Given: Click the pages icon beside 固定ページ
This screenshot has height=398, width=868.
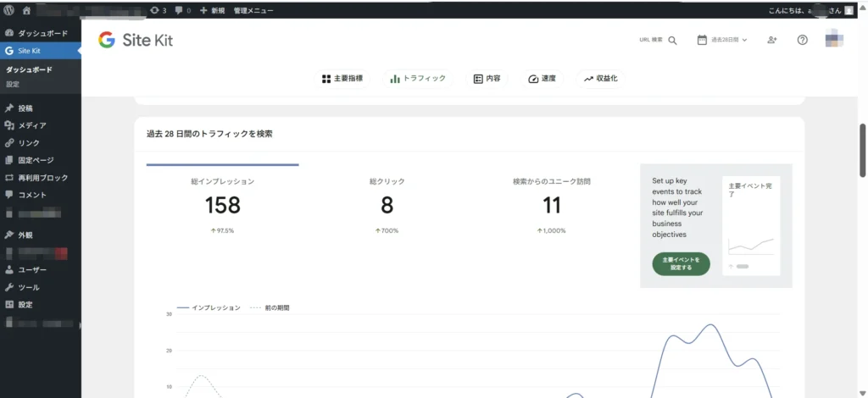Looking at the screenshot, I should (8, 160).
